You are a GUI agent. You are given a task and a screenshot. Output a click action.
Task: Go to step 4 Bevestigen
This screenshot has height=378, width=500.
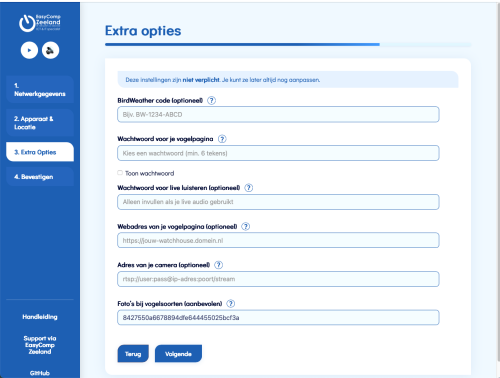click(40, 177)
